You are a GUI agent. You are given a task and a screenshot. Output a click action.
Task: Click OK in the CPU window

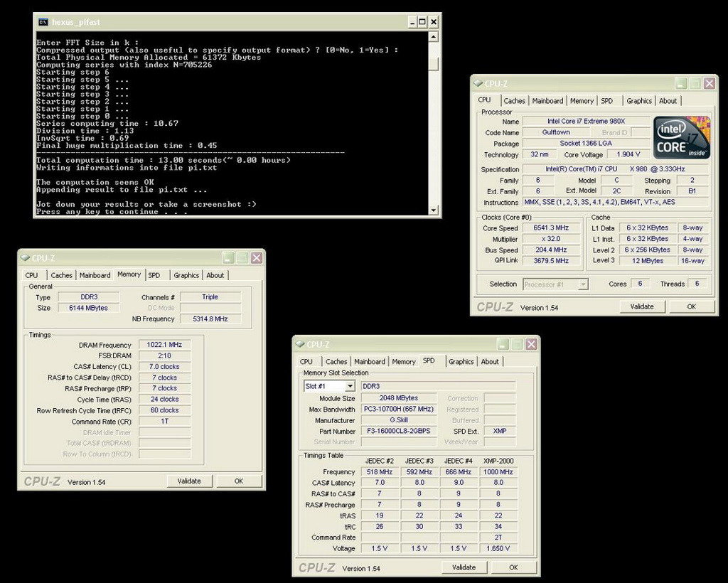tap(691, 307)
